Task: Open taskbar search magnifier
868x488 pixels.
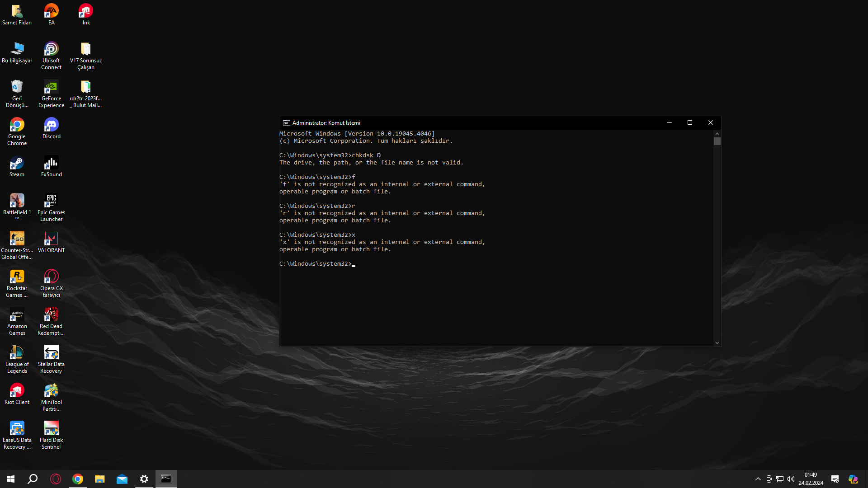Action: (33, 479)
